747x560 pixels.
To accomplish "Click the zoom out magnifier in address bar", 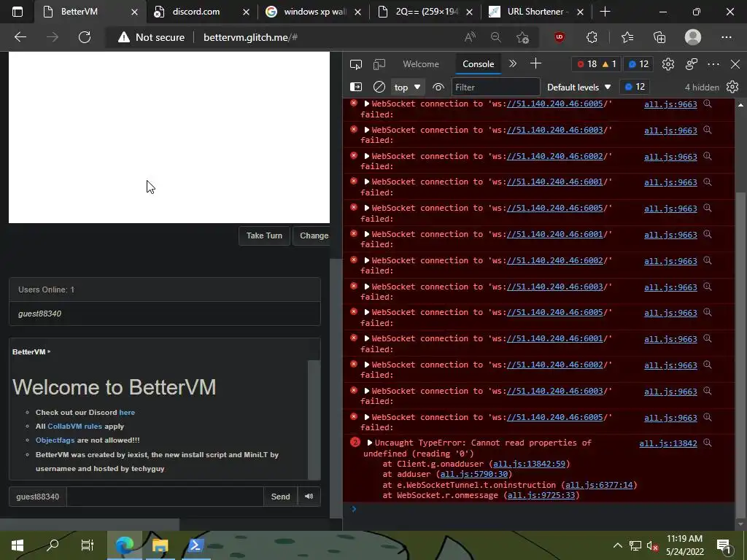I will pyautogui.click(x=496, y=37).
